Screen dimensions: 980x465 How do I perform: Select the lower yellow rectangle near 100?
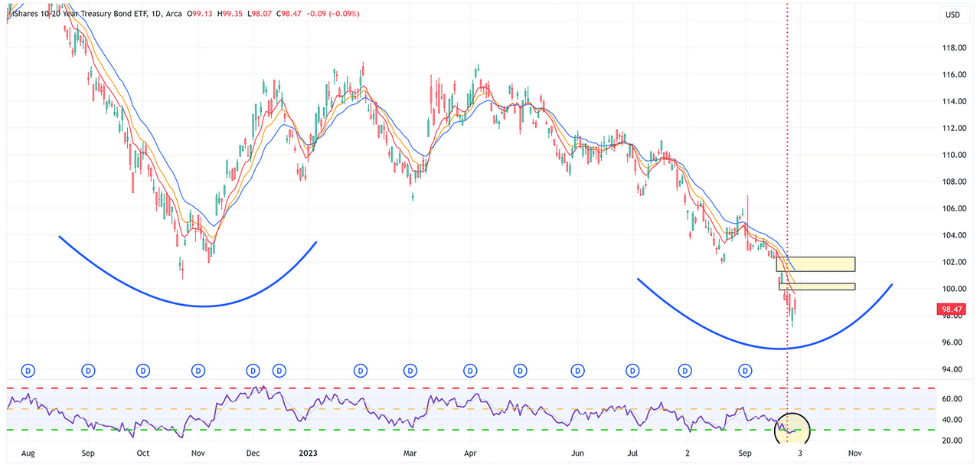[x=816, y=287]
